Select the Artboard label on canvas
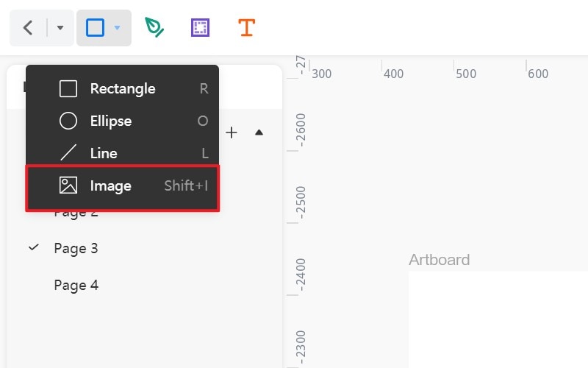Image resolution: width=588 pixels, height=368 pixels. tap(439, 260)
